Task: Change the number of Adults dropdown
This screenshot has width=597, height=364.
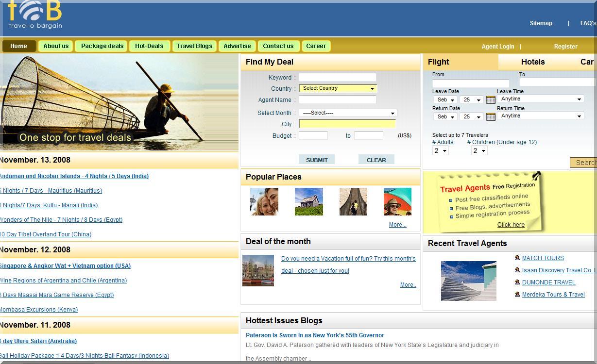Action: [441, 151]
